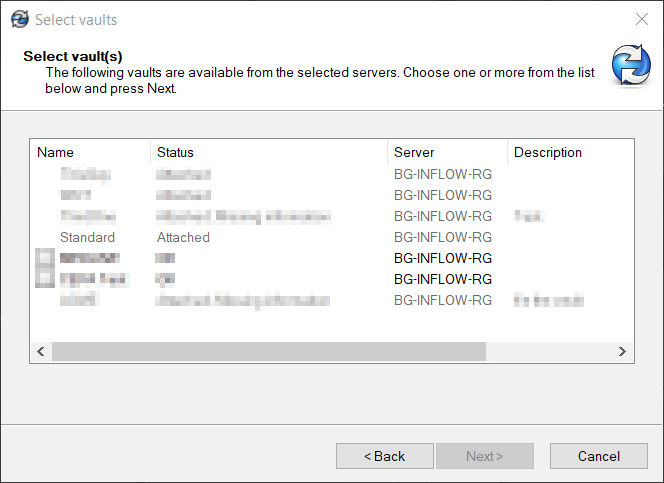The width and height of the screenshot is (664, 483).
Task: Click the blue sync arrows icon in header
Action: pos(631,65)
